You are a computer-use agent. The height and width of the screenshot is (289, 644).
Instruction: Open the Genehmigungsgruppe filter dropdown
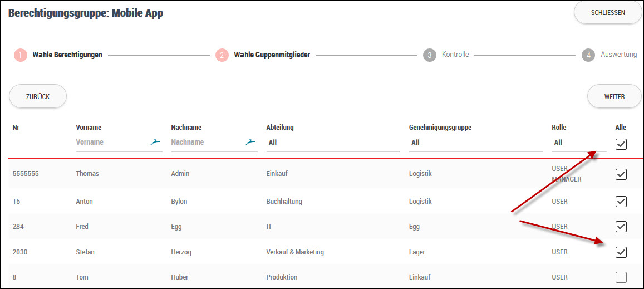[476, 143]
